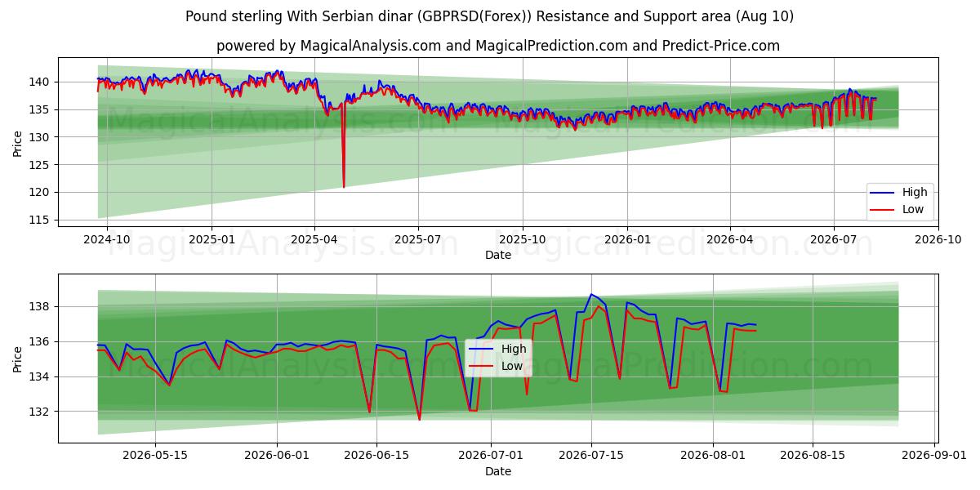
Task: Click the '2026-08-15' date tick label
Action: pos(813,457)
